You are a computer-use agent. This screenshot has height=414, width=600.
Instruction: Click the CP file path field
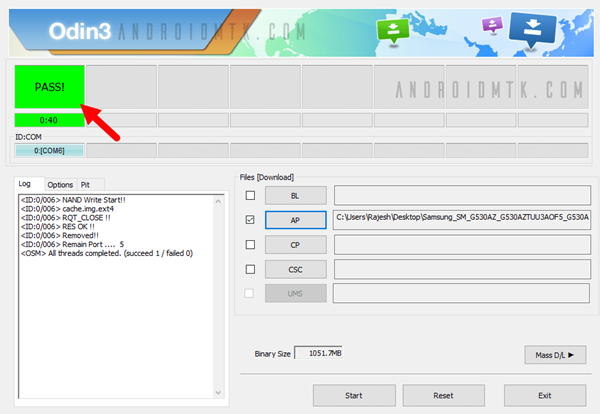point(462,244)
